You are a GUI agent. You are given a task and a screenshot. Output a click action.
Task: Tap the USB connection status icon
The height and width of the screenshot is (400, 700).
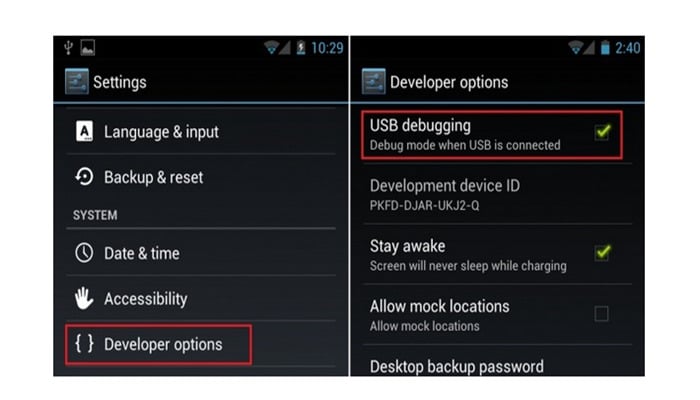pos(68,47)
